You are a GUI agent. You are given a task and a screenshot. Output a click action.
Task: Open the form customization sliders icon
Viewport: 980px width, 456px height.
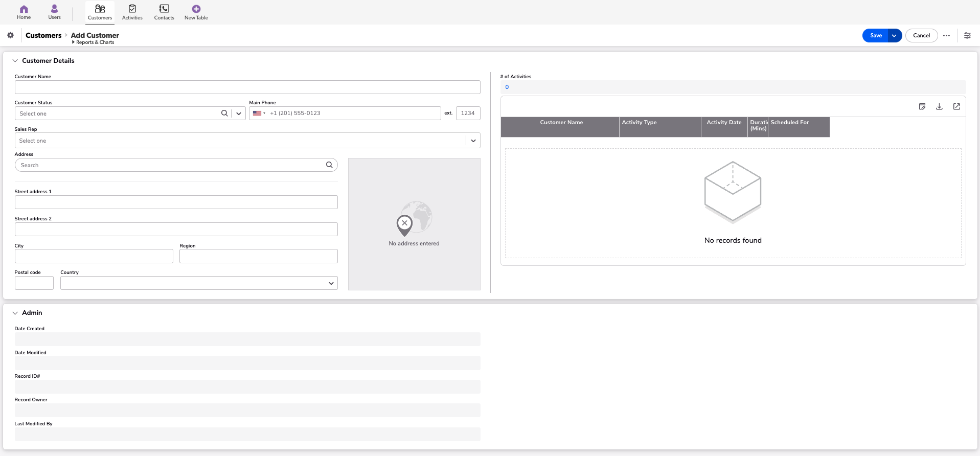click(x=967, y=35)
